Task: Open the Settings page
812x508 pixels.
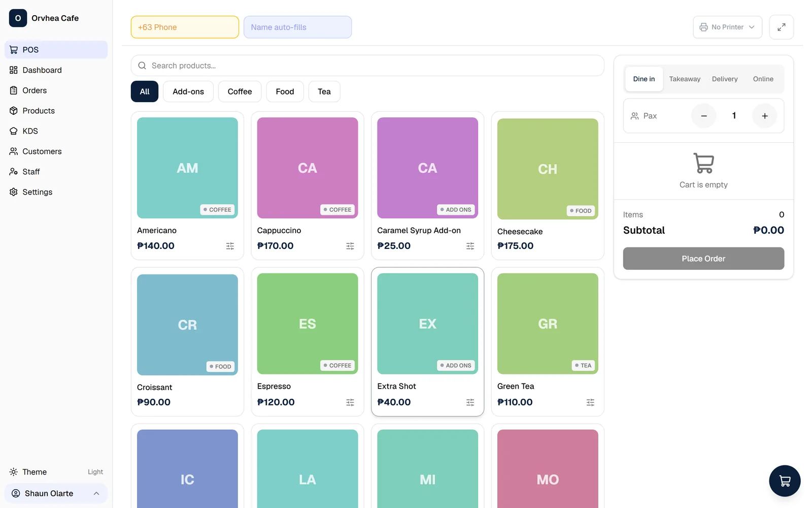Action: coord(56,192)
